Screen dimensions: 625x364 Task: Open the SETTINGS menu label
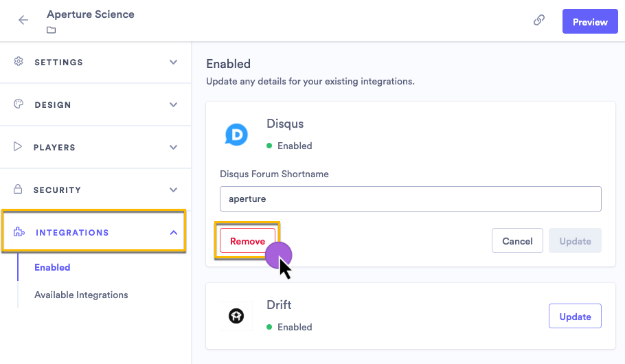(58, 62)
